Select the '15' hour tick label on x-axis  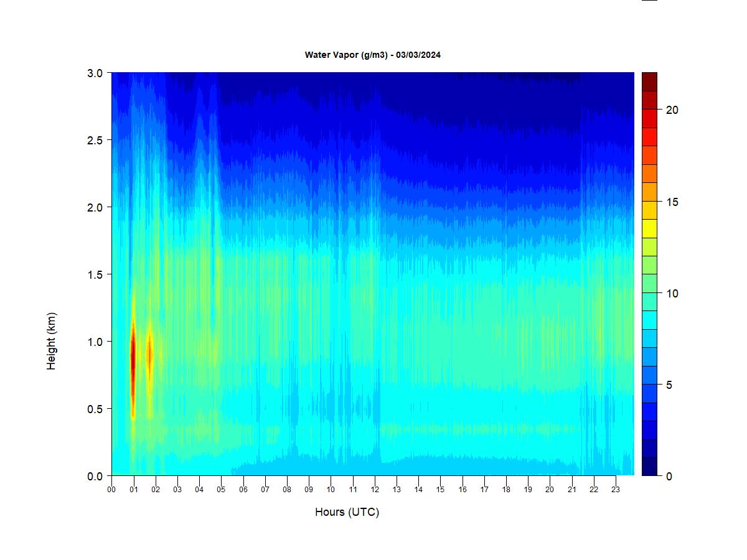point(440,489)
